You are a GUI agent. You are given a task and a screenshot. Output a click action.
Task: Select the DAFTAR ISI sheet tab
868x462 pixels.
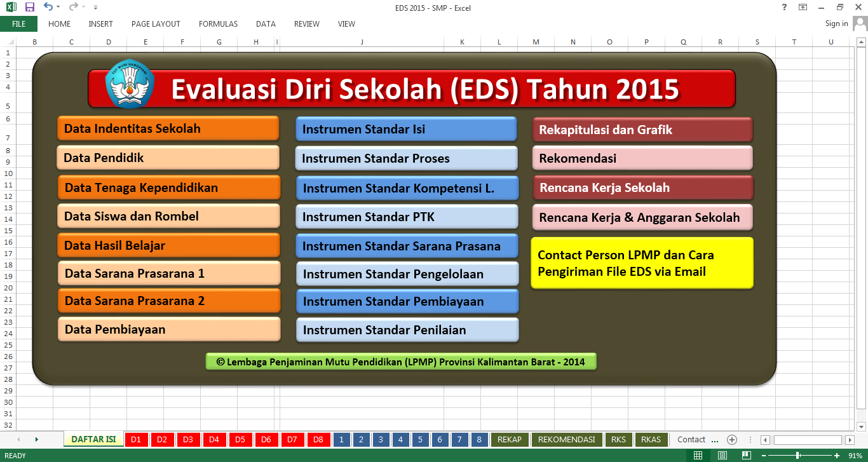pyautogui.click(x=93, y=439)
